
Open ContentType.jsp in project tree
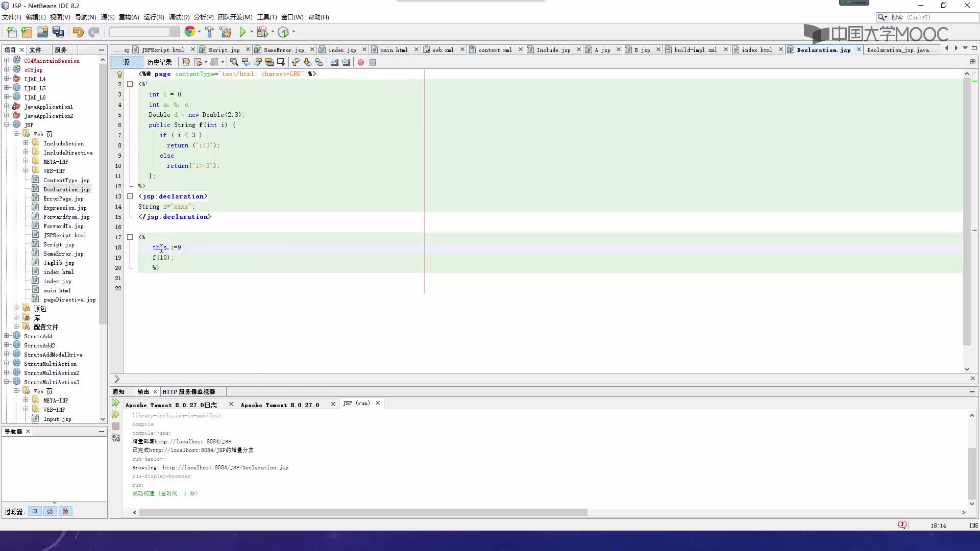[66, 180]
